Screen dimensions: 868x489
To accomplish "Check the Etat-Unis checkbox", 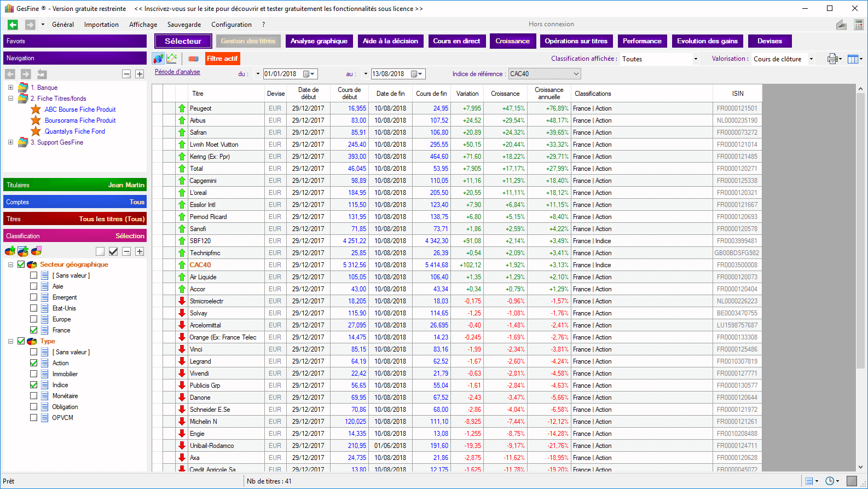I will (x=34, y=308).
